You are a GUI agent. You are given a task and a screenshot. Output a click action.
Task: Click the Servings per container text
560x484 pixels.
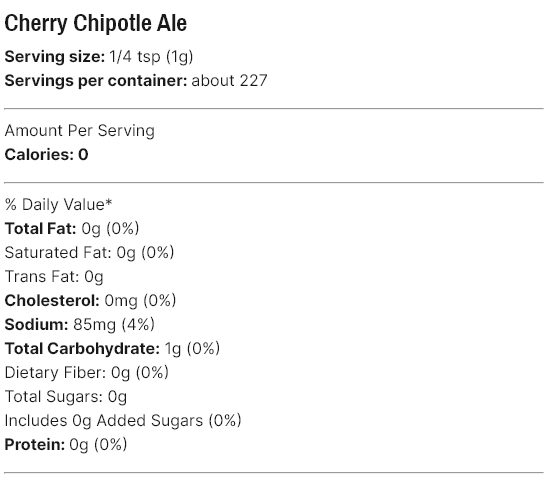96,81
